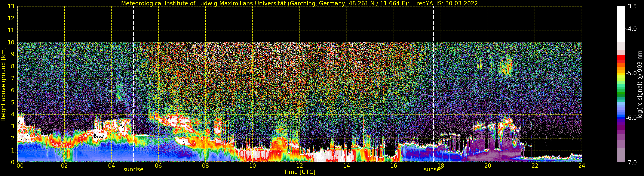Click the white dashed sunrise marker line
Viewport: 644px width, 176px height.
pyautogui.click(x=133, y=84)
